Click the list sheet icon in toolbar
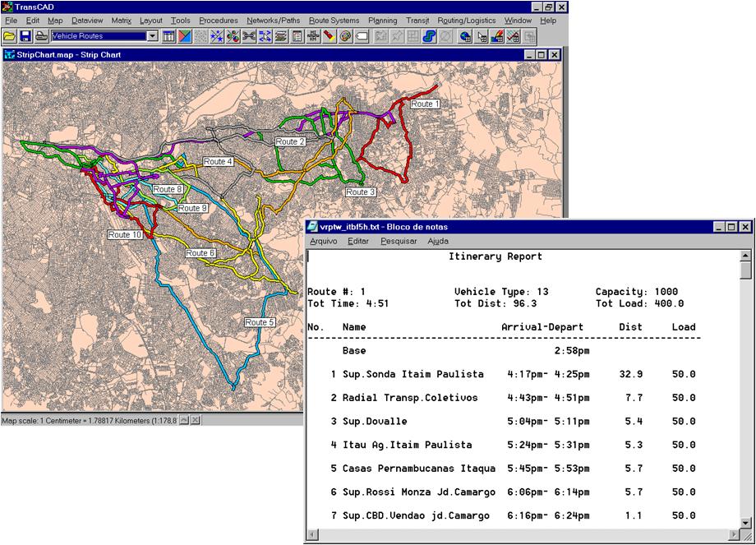This screenshot has height=545, width=756. (297, 36)
